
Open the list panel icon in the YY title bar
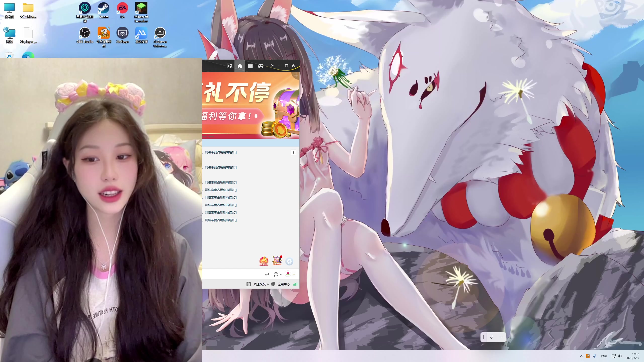(x=250, y=66)
